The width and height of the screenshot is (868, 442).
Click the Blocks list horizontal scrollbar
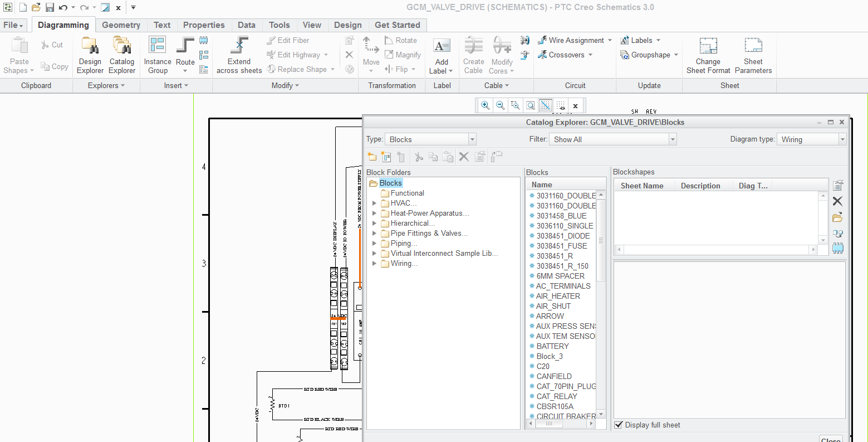(549, 424)
